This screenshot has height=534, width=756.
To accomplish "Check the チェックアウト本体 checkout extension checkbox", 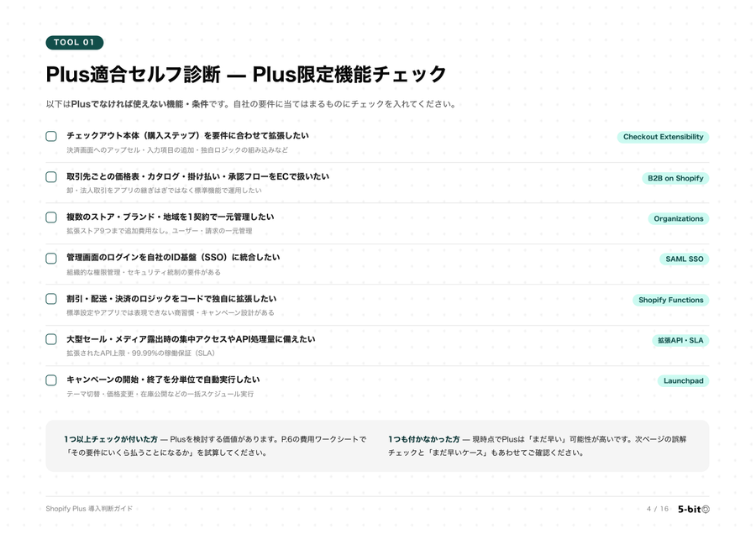I will click(x=51, y=136).
